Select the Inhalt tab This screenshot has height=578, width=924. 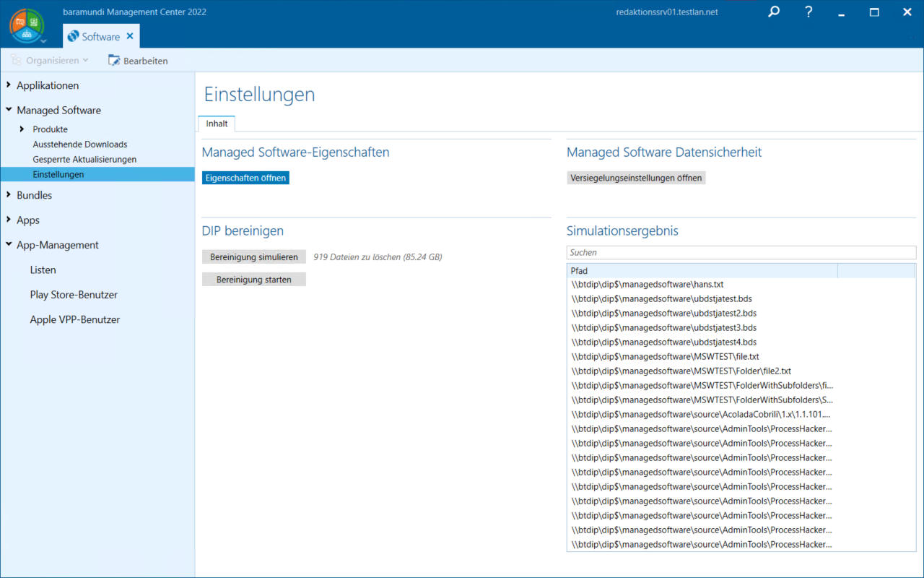click(217, 124)
